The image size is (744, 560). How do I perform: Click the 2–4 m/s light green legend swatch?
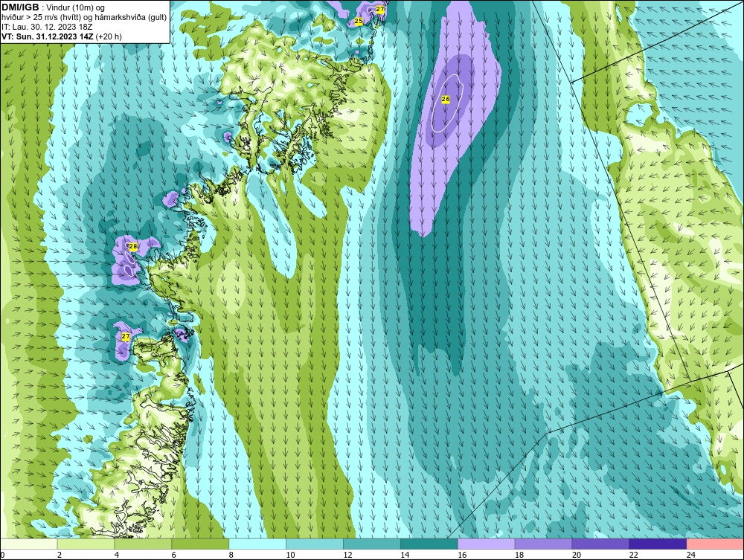click(86, 544)
